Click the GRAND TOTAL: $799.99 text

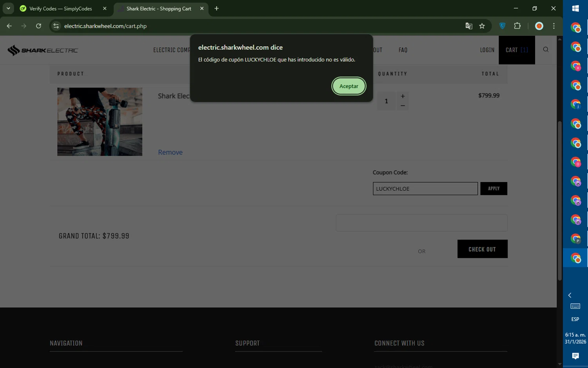(x=94, y=236)
